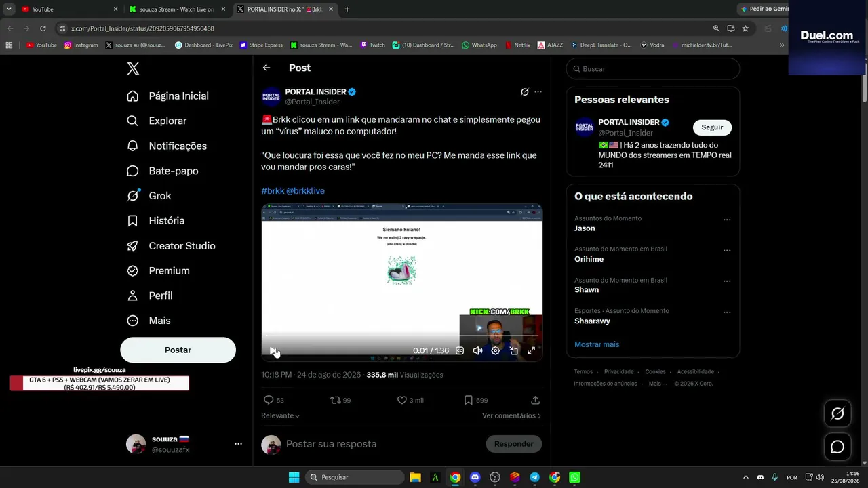Open Notificações in the sidebar
Image resolution: width=868 pixels, height=488 pixels.
167,146
